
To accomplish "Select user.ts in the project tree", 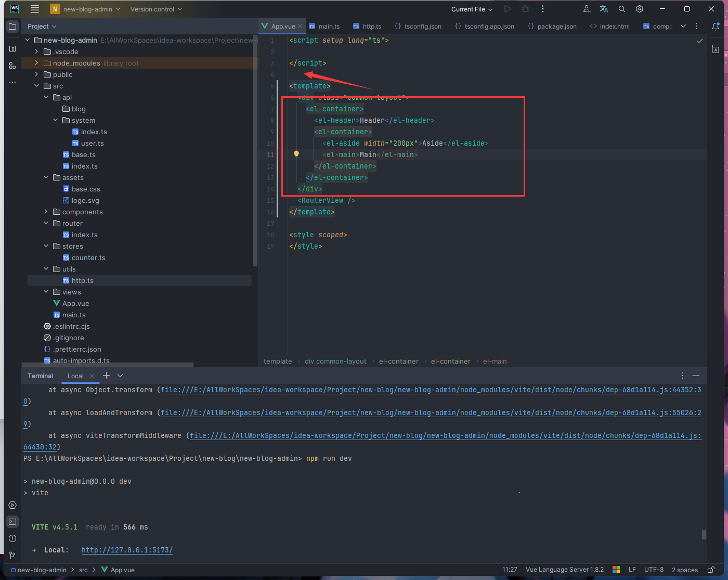I will (92, 143).
